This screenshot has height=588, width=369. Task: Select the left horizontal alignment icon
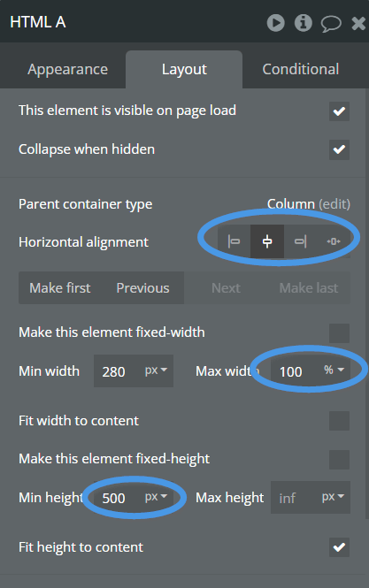[x=234, y=241]
